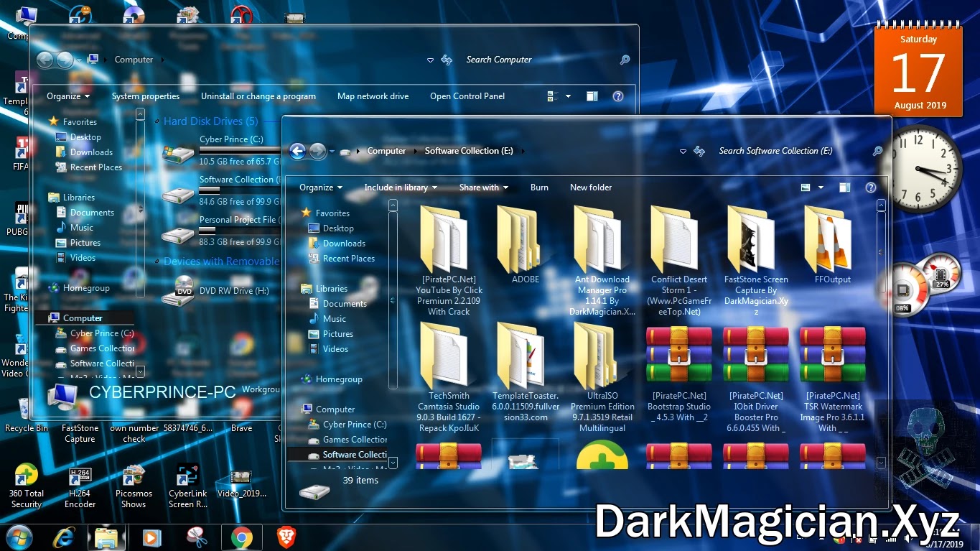The height and width of the screenshot is (551, 980).
Task: Open UltraISO Premium Edition folder
Action: (x=602, y=376)
